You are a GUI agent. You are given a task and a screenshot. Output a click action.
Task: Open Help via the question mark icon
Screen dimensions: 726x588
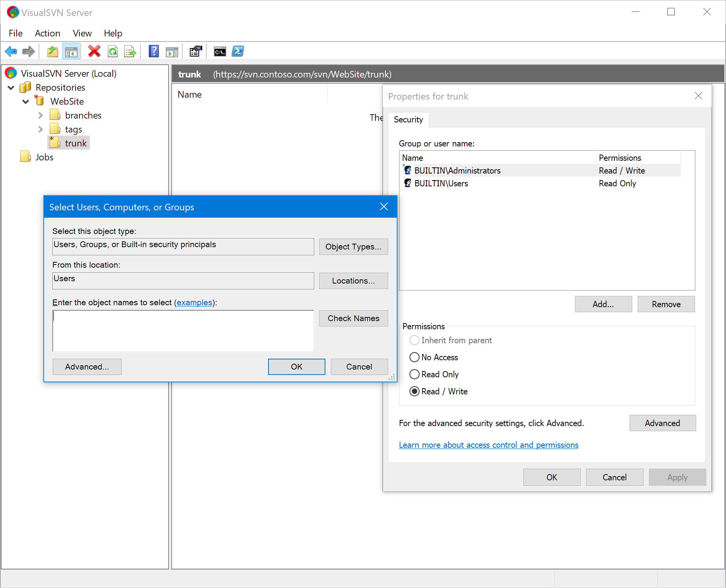pyautogui.click(x=154, y=52)
